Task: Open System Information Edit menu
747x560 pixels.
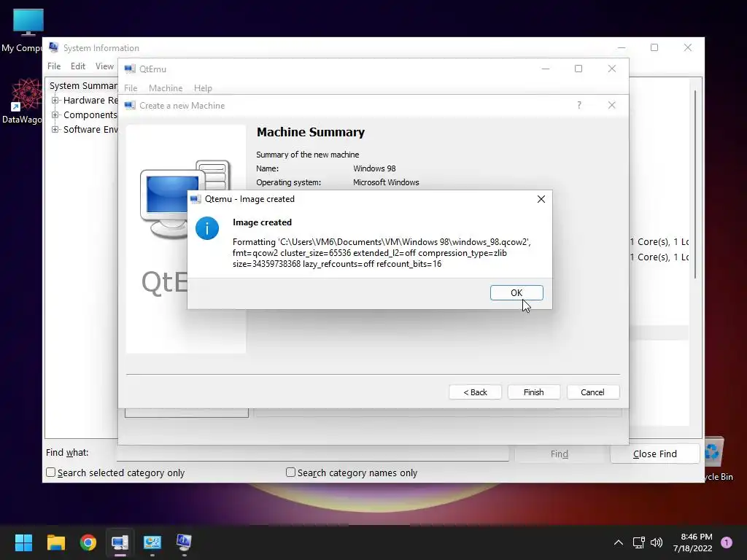Action: coord(77,66)
